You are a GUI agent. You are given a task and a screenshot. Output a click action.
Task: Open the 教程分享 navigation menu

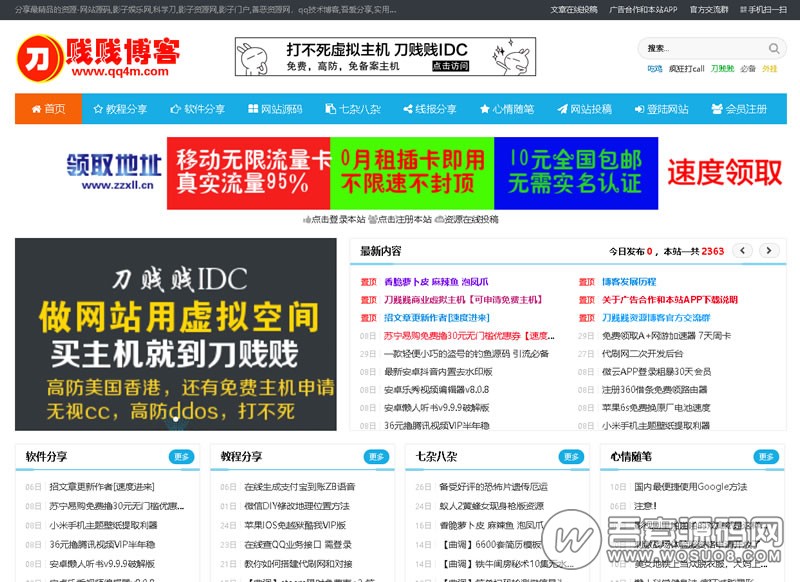point(118,109)
